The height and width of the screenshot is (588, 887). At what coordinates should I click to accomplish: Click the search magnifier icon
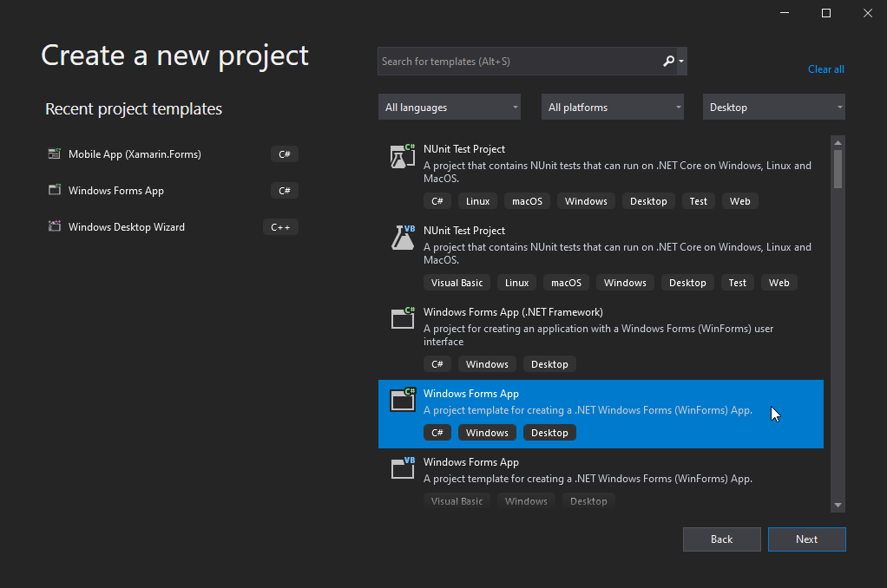coord(667,61)
